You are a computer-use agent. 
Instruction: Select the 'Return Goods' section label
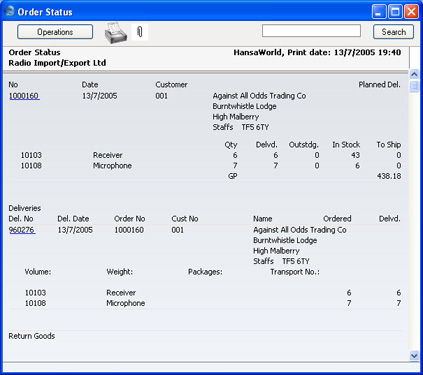tap(32, 336)
